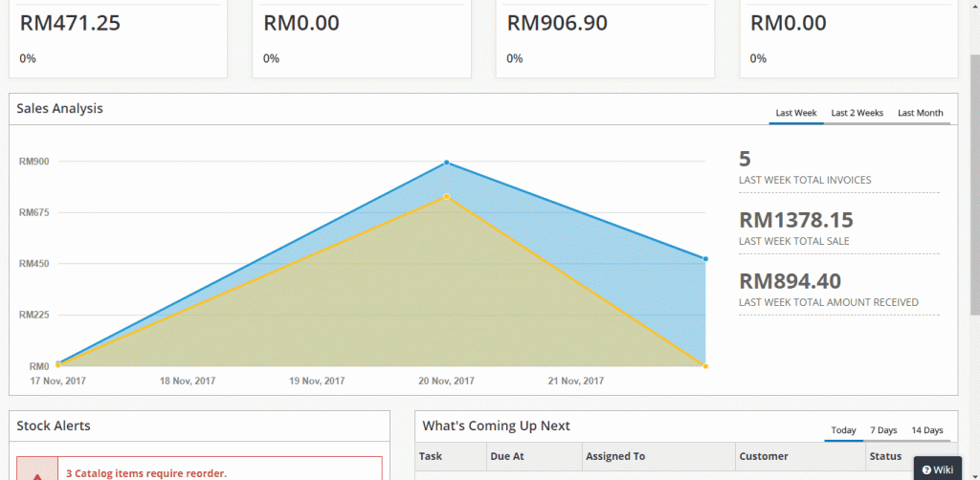Click the RM471.25 card value
Viewport: 980px width, 480px height.
(x=70, y=24)
